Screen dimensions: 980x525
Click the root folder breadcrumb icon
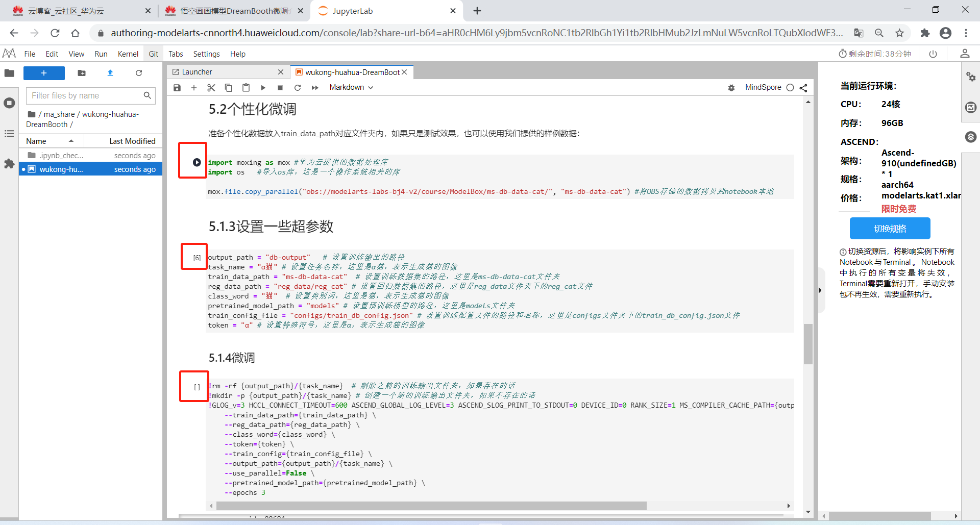click(x=32, y=114)
